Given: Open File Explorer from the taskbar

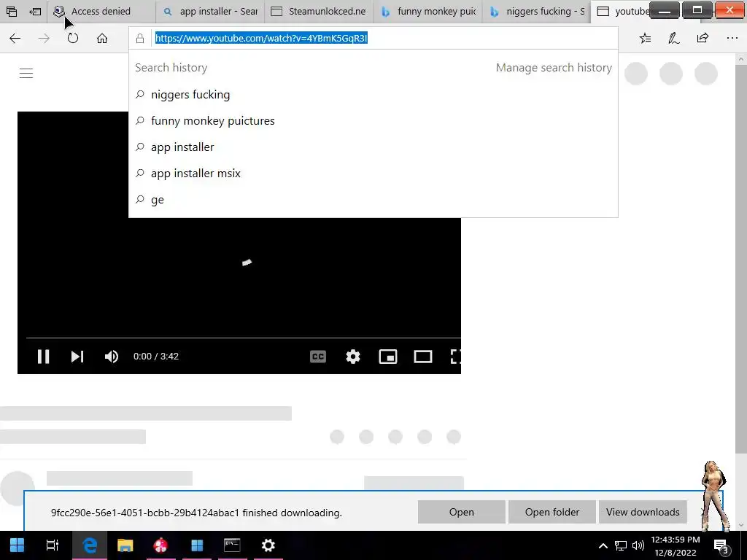Looking at the screenshot, I should point(125,545).
